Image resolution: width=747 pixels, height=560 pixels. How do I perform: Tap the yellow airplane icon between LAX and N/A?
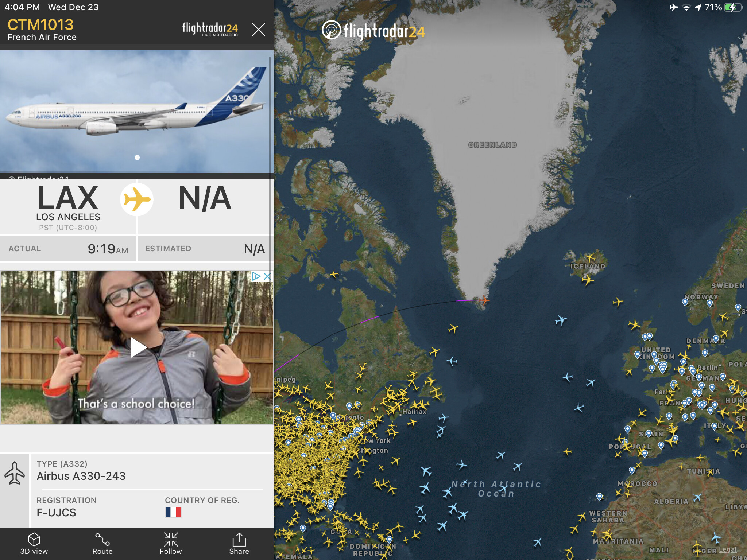click(x=137, y=199)
